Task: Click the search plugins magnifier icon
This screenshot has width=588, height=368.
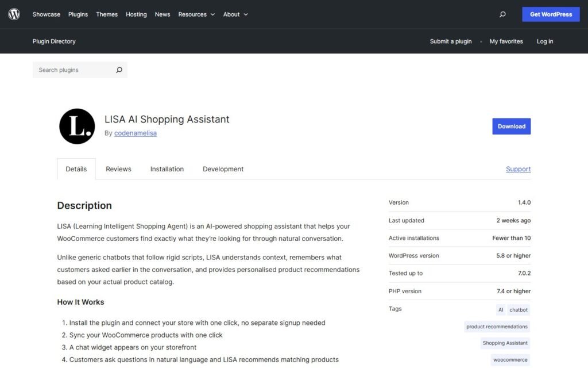Action: tap(119, 70)
